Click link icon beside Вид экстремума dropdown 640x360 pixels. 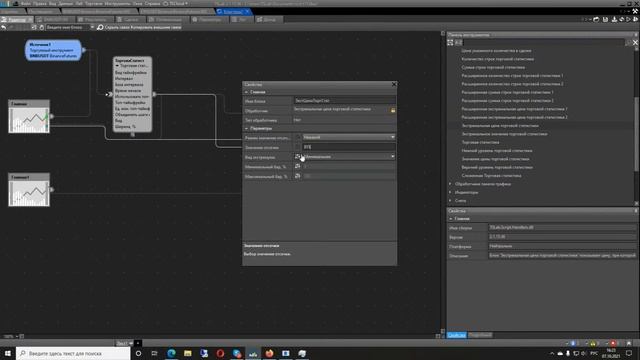298,156
